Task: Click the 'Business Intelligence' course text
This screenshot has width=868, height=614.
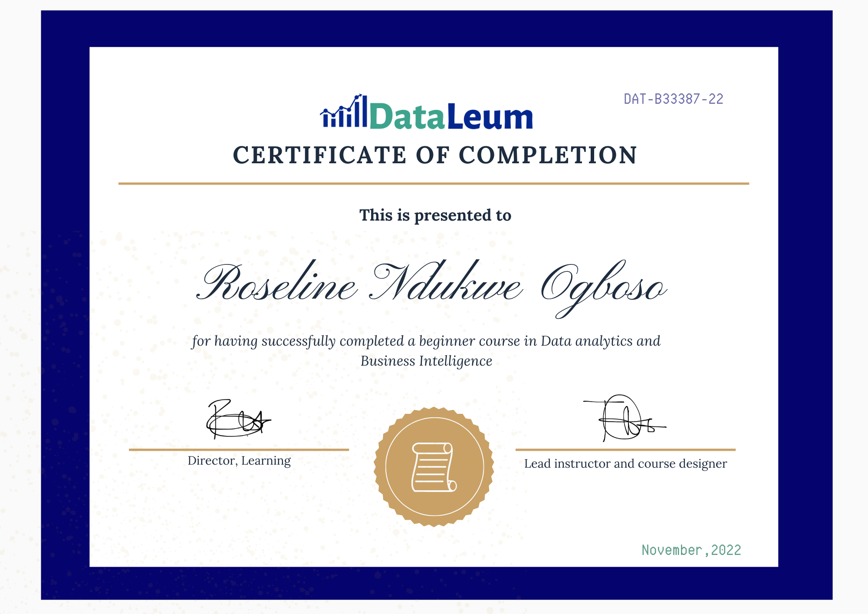Action: (x=426, y=361)
